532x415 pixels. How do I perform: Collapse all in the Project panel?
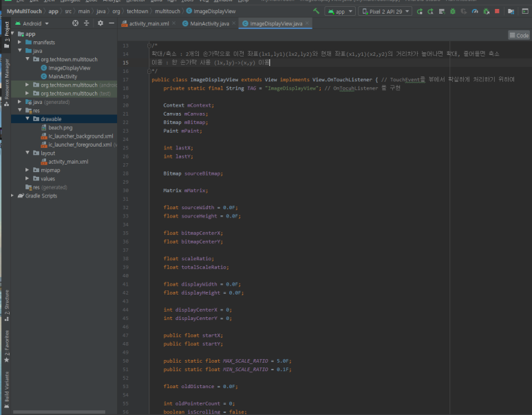coord(87,23)
